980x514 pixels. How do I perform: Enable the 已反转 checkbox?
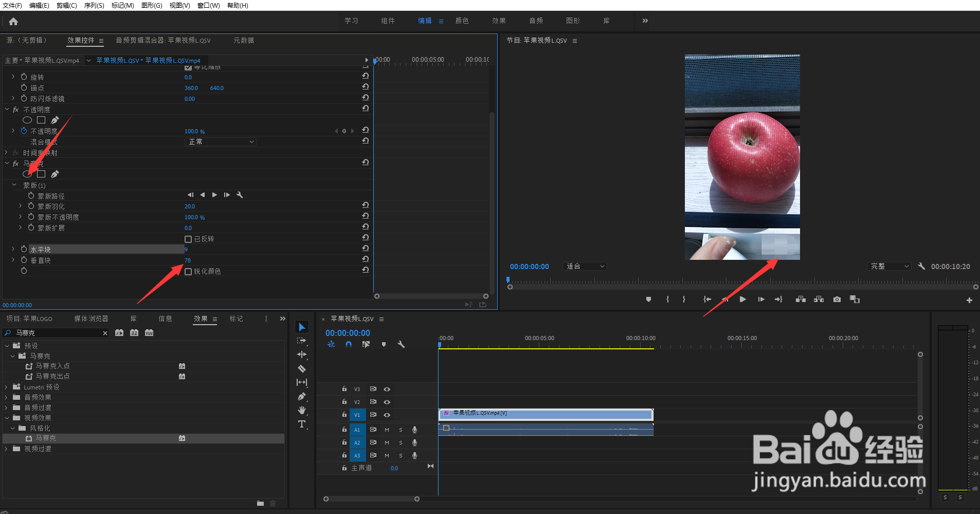pos(188,239)
